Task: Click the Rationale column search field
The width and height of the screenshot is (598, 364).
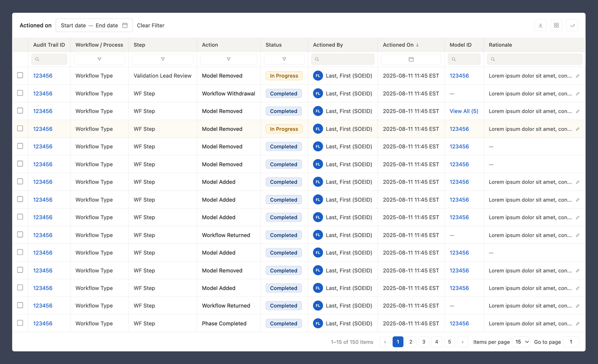Action: pos(534,59)
